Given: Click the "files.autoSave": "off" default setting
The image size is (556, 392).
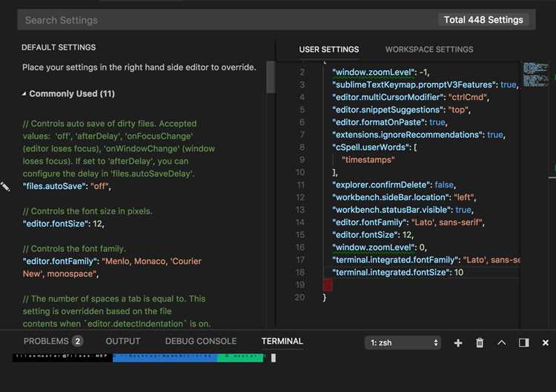Looking at the screenshot, I should tap(67, 186).
